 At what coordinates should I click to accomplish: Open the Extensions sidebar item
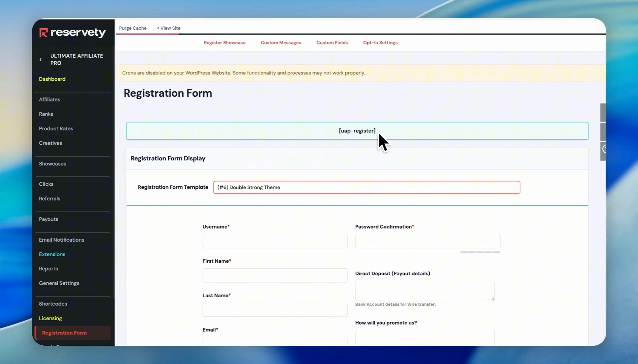pyautogui.click(x=52, y=254)
